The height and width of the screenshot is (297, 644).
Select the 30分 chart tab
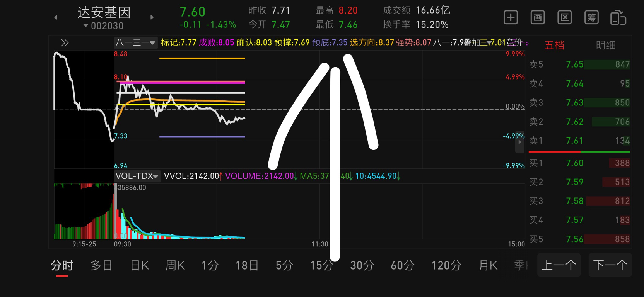tap(362, 266)
